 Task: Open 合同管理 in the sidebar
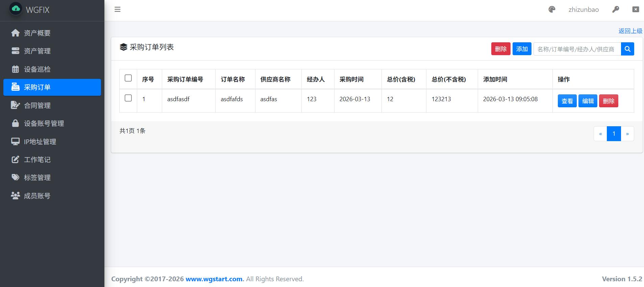(x=37, y=106)
